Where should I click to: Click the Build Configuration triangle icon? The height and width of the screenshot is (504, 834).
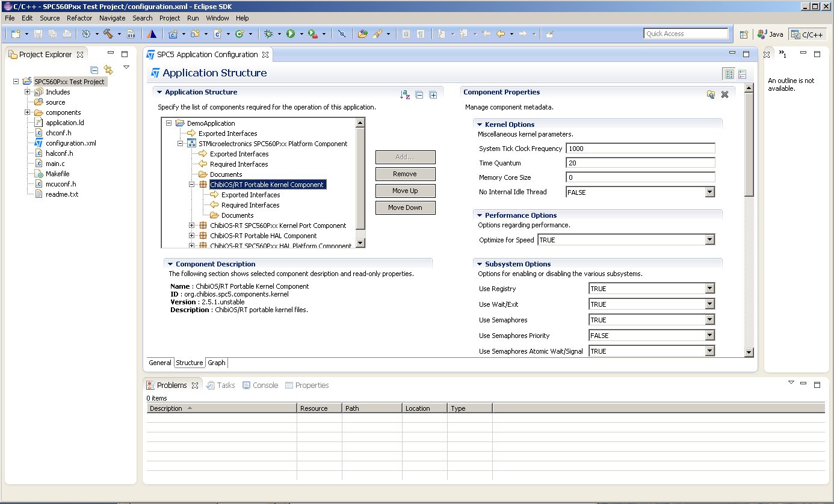click(152, 34)
